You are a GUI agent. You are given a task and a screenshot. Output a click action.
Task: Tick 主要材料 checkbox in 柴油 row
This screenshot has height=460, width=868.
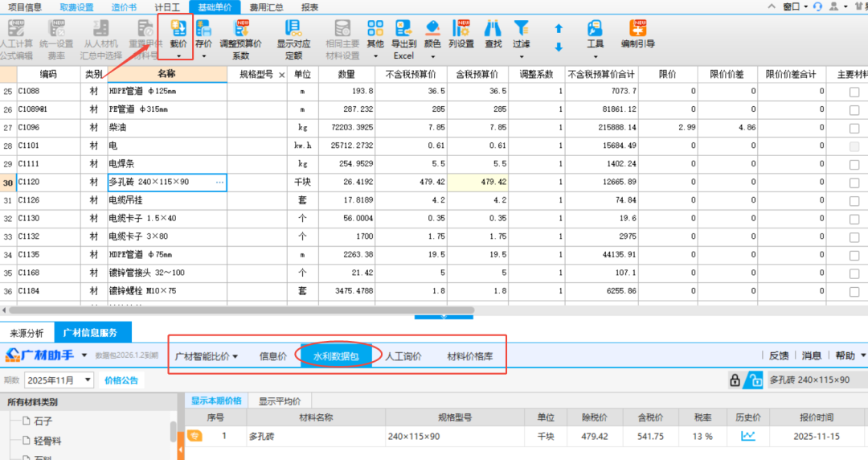tap(854, 128)
